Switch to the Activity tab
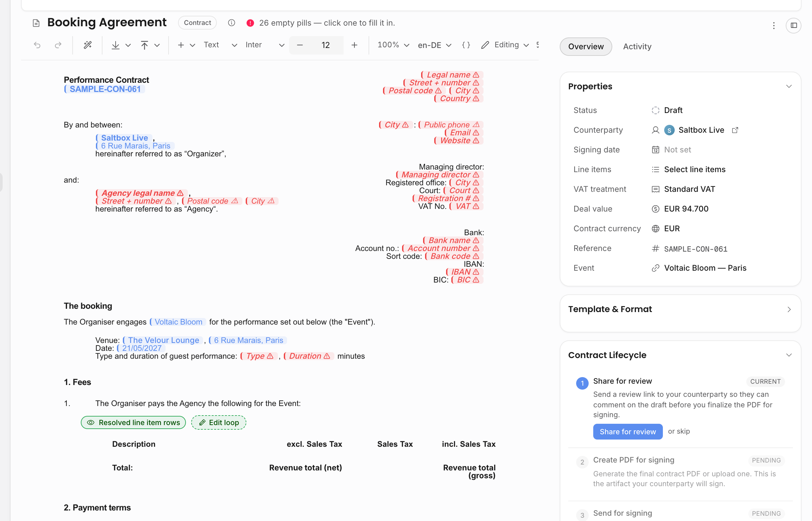The image size is (812, 521). click(x=637, y=46)
